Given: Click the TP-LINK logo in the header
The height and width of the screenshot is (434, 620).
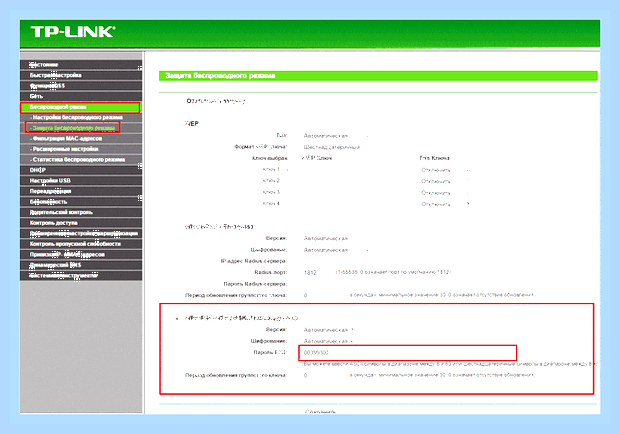Looking at the screenshot, I should (73, 32).
